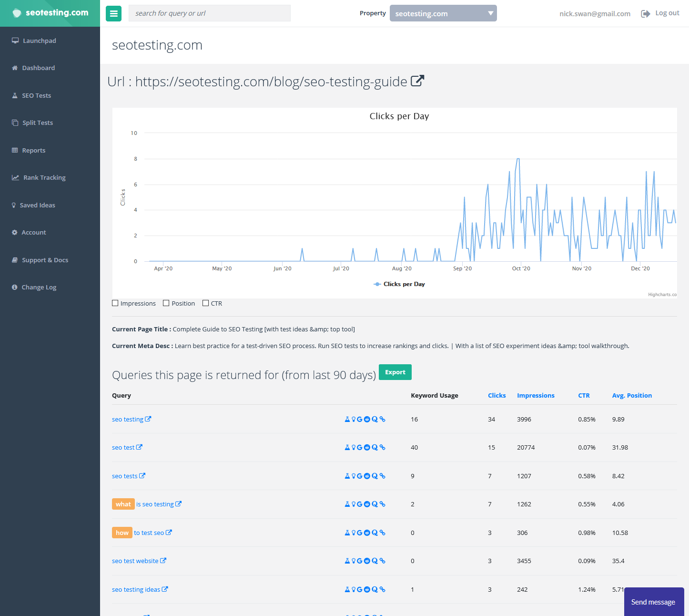Click the impressions value 20774
This screenshot has width=689, height=616.
[x=526, y=448]
